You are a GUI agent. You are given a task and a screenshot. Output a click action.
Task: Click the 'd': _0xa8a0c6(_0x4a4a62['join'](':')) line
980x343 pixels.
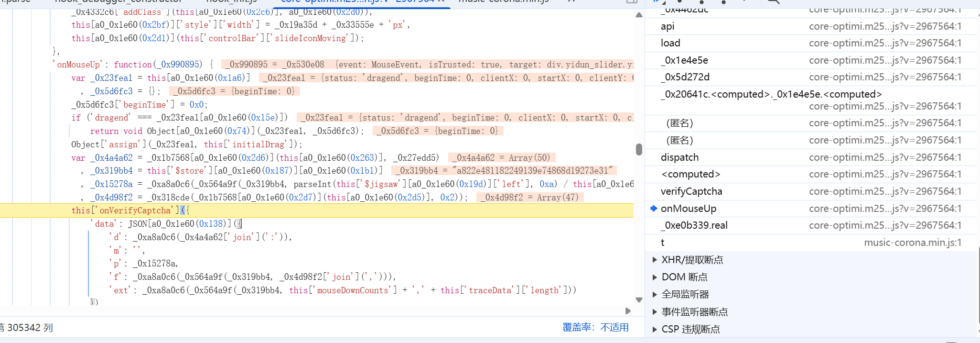[x=200, y=237]
